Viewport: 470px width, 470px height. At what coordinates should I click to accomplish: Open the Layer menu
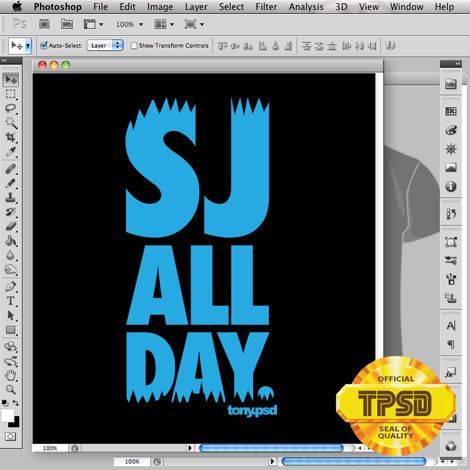[196, 7]
